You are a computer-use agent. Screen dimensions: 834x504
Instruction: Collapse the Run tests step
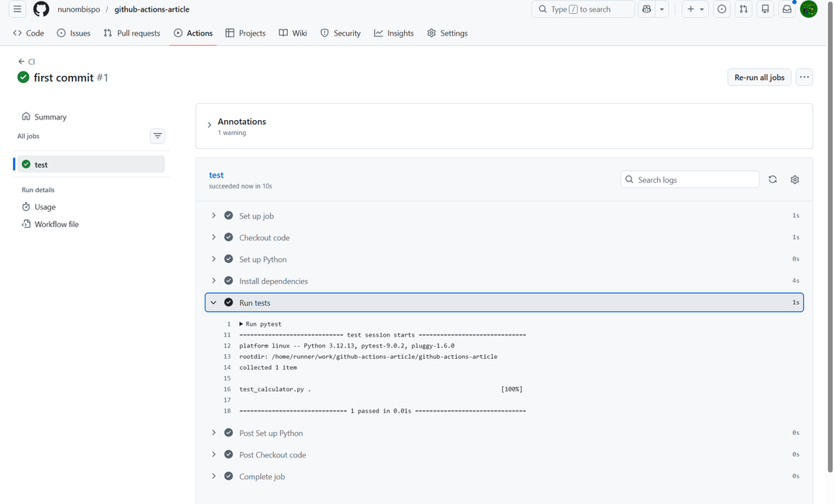214,302
